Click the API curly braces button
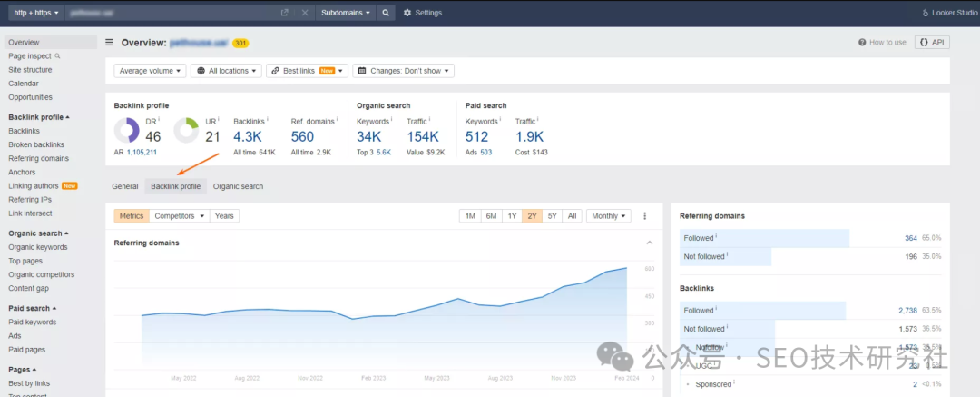The image size is (980, 397). click(932, 43)
